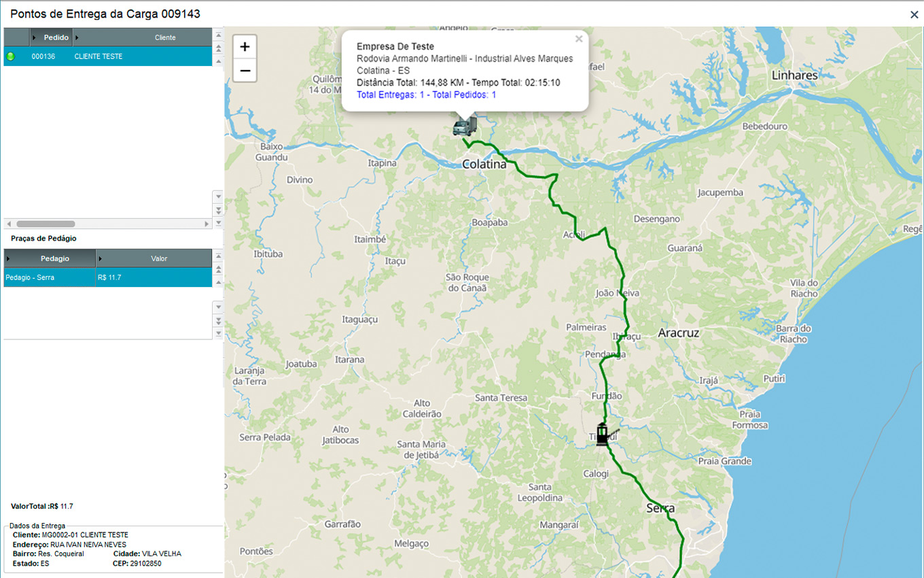
Task: Zoom out of the map
Action: [245, 71]
